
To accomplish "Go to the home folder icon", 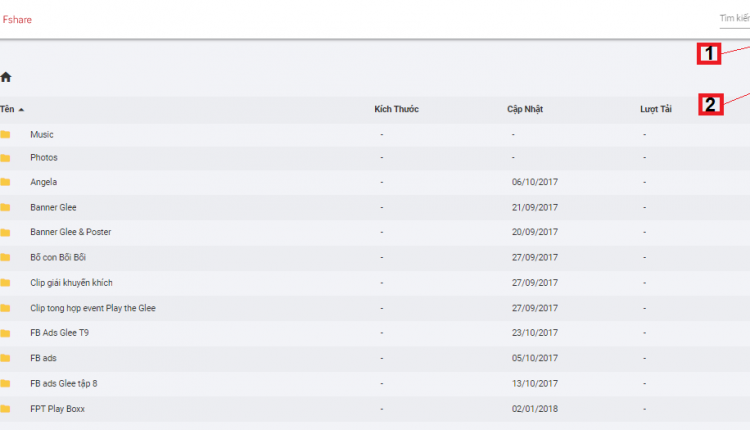I will coord(6,77).
